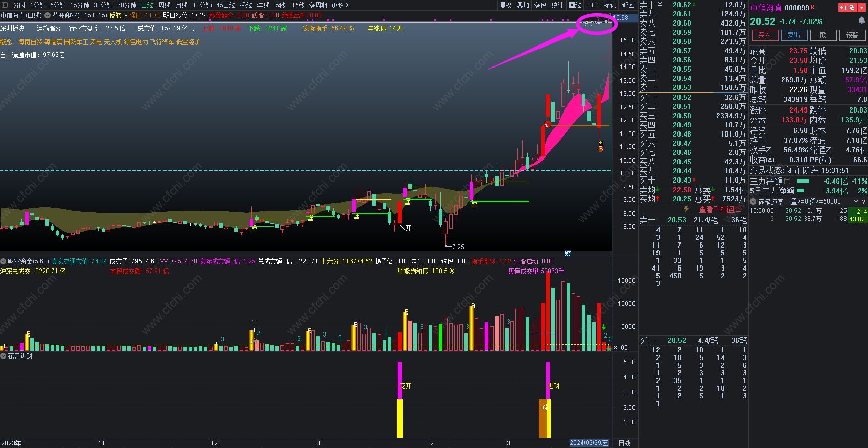868x448 pixels.
Task: Open the arrow dropdown next to +自选
Action: (x=862, y=8)
